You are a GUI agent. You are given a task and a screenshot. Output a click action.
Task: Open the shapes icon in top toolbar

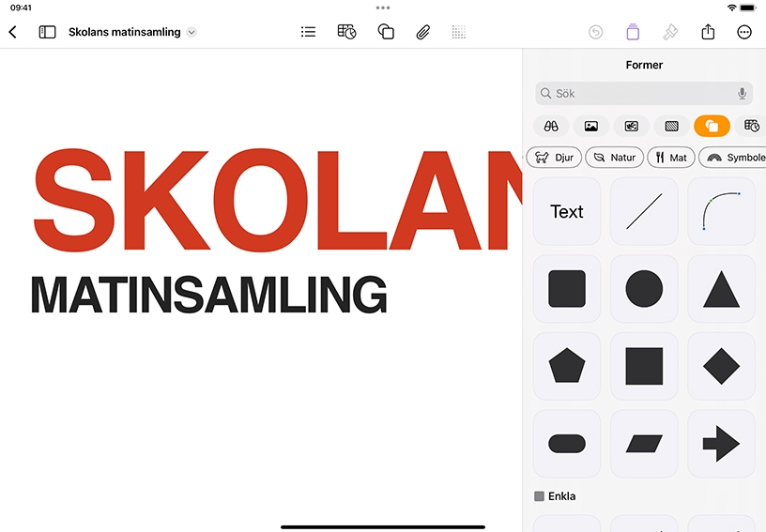click(386, 32)
